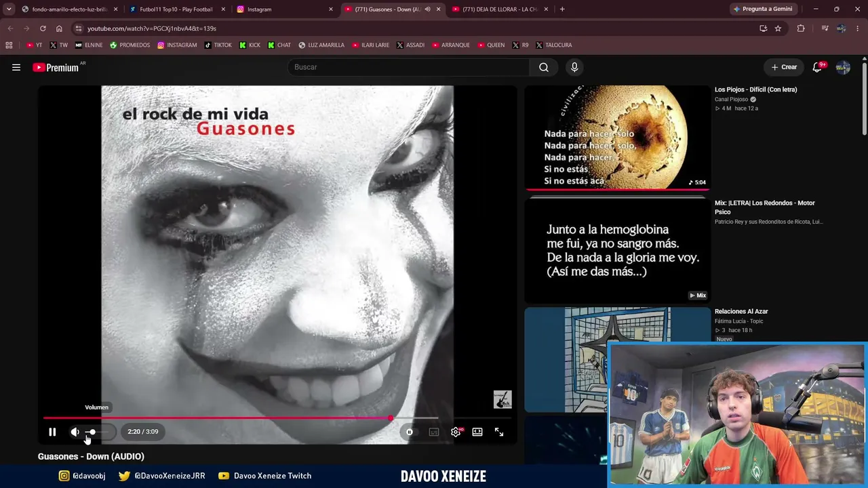
Task: Click the magnifier search button
Action: click(x=544, y=67)
